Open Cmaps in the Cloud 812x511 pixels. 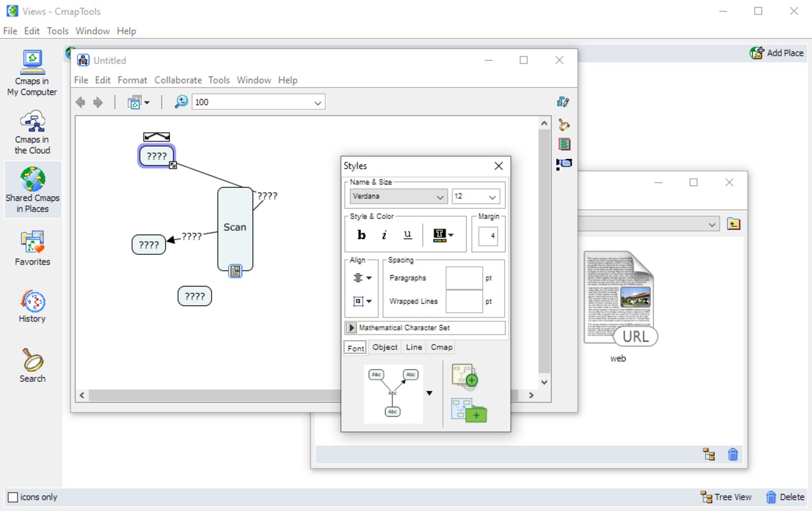pyautogui.click(x=32, y=132)
